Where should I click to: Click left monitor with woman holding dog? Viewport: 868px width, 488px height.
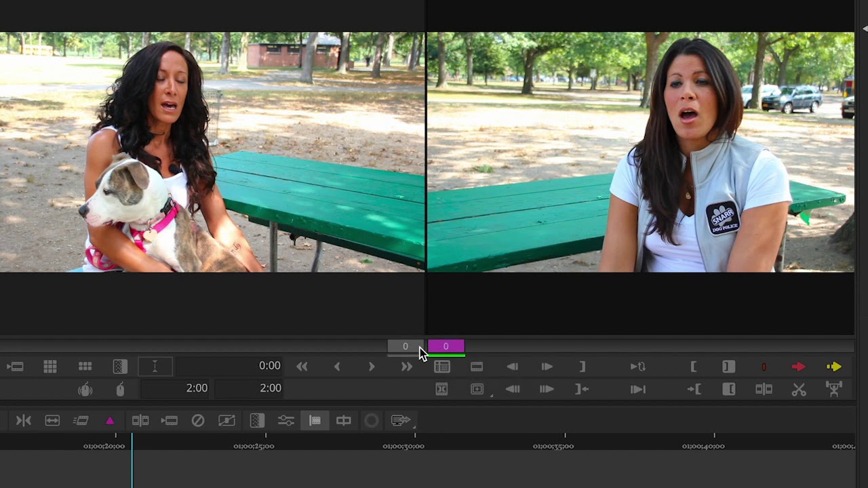coord(212,152)
